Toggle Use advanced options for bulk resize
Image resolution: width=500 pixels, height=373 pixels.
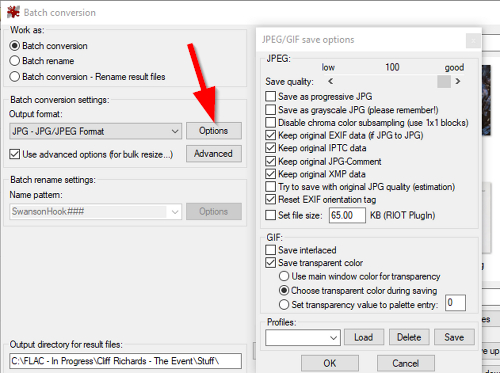point(14,154)
